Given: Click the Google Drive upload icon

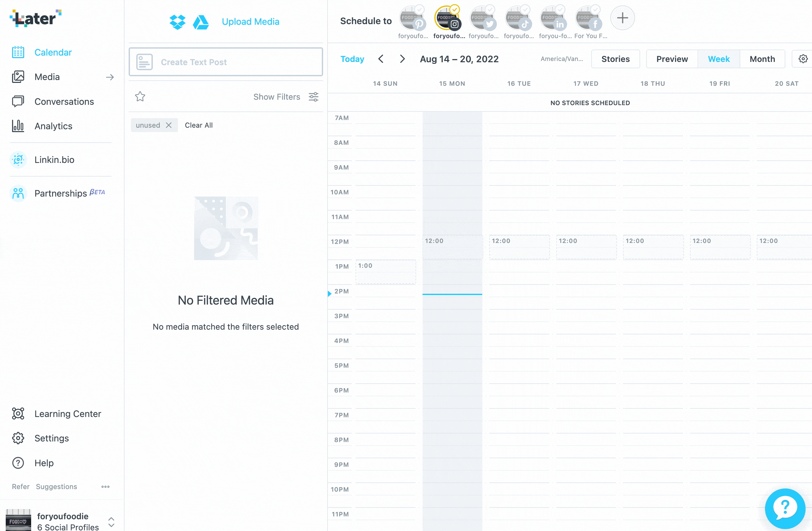Looking at the screenshot, I should 200,21.
